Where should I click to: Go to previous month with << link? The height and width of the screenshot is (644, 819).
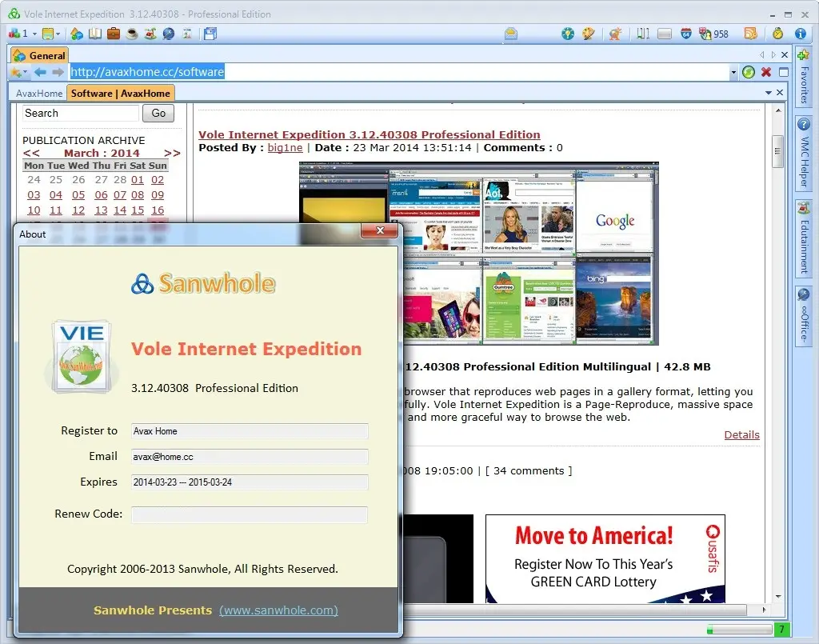click(31, 154)
